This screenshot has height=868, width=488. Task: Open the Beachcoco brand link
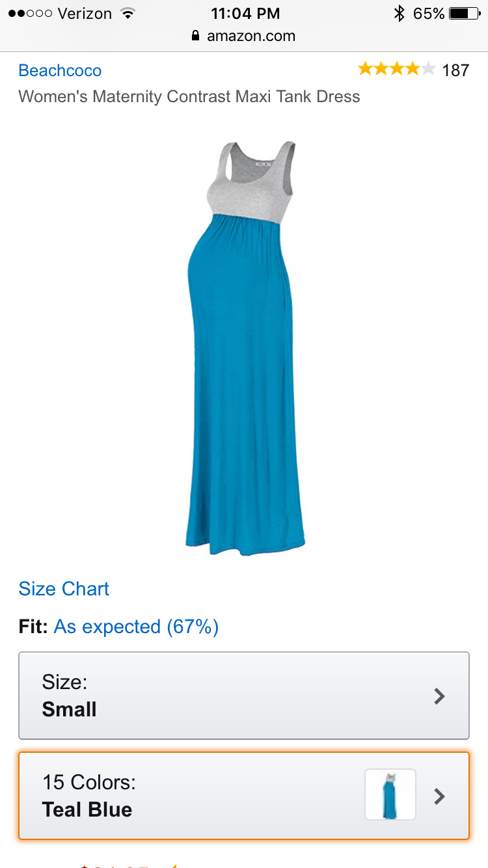tap(60, 70)
